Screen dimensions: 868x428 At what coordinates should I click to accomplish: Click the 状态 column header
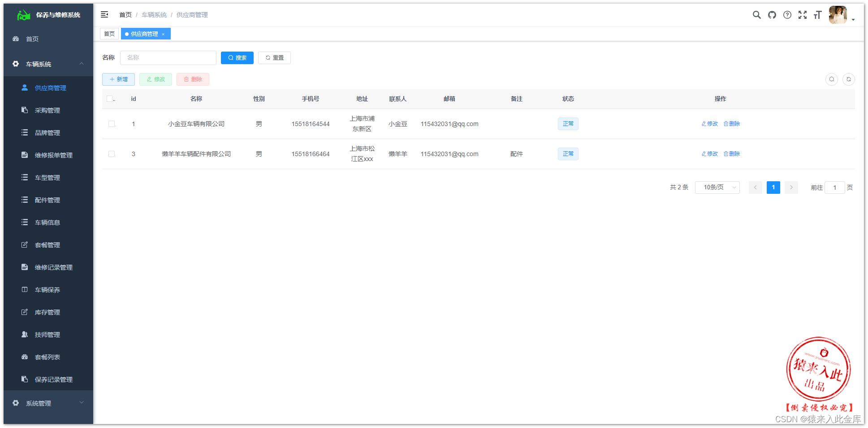(x=568, y=99)
